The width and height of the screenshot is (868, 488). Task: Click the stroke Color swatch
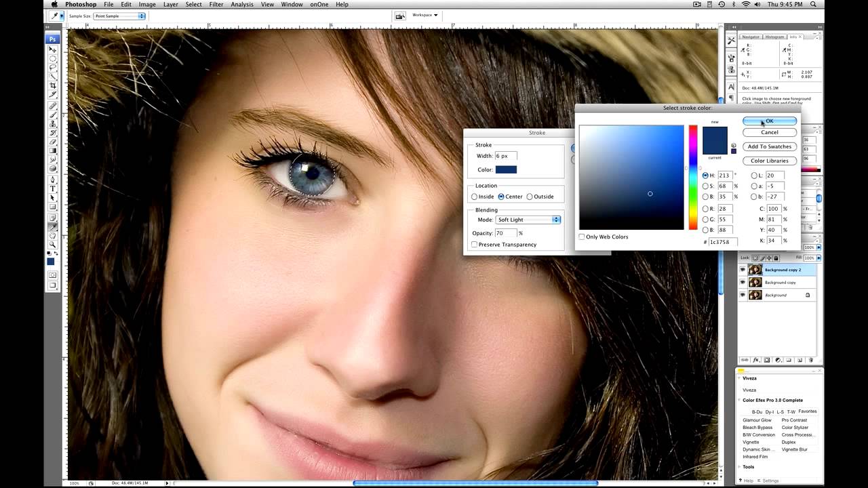point(506,169)
